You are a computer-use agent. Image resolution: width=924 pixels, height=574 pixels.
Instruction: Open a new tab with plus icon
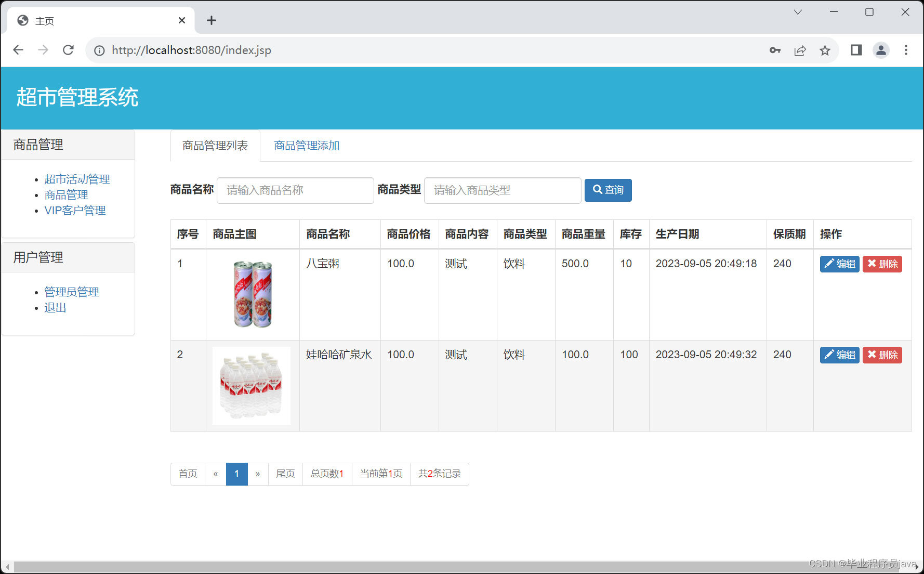[x=211, y=20]
